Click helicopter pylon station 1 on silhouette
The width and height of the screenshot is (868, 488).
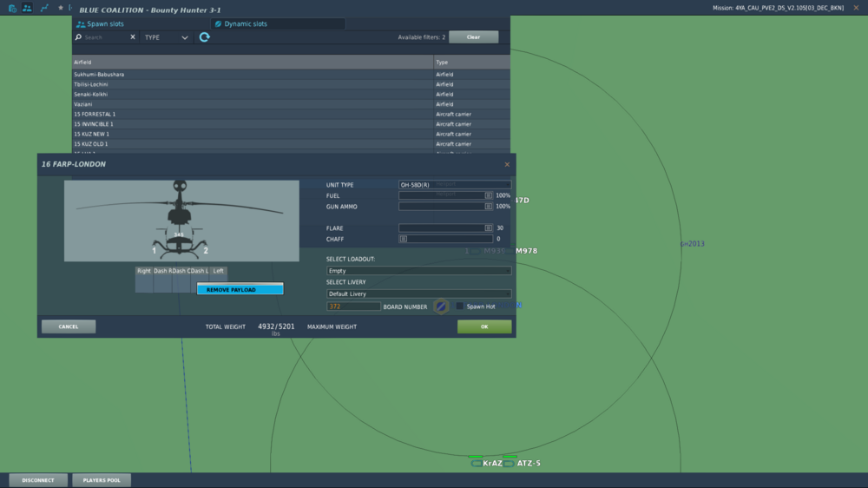coord(154,251)
